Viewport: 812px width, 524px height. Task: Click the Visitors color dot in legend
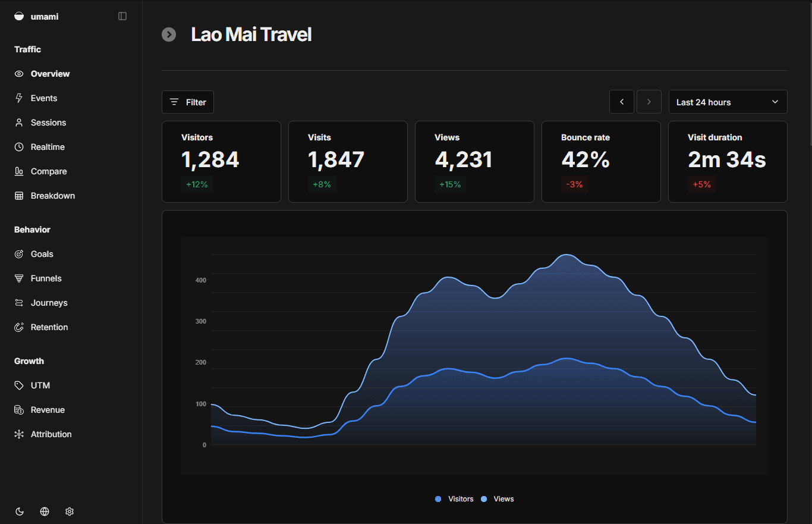click(x=438, y=499)
